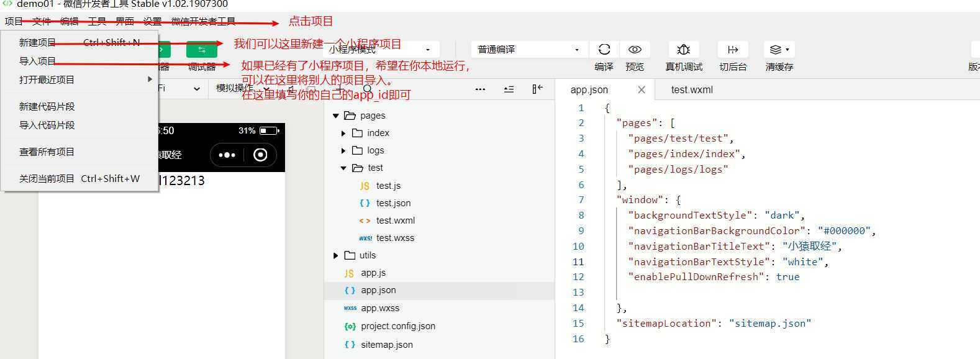Click the switch-to-background icon
The image size is (980, 359).
(733, 49)
